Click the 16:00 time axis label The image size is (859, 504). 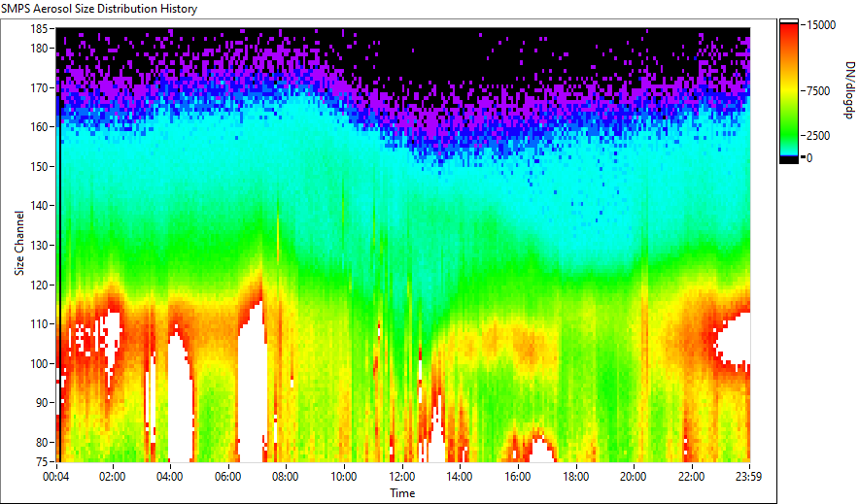tap(517, 477)
